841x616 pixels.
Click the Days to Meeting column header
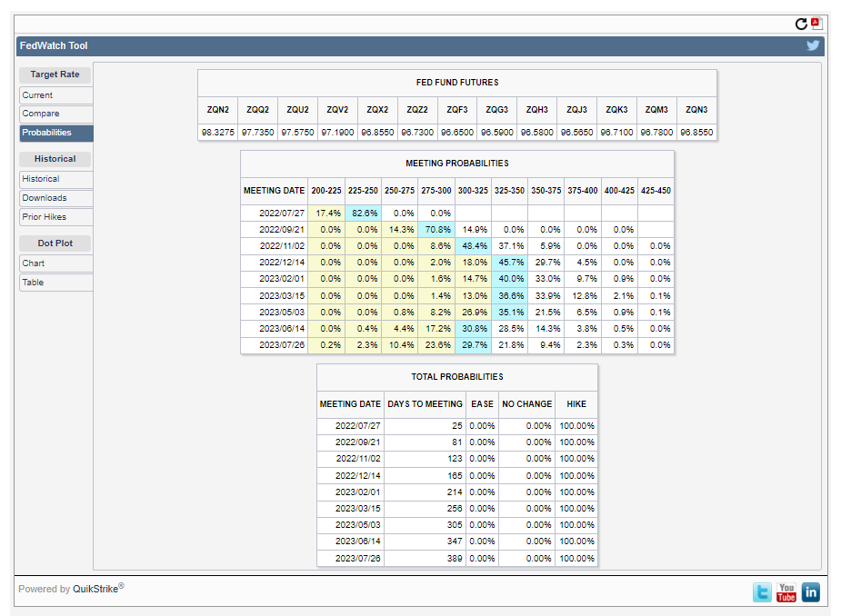pyautogui.click(x=425, y=403)
